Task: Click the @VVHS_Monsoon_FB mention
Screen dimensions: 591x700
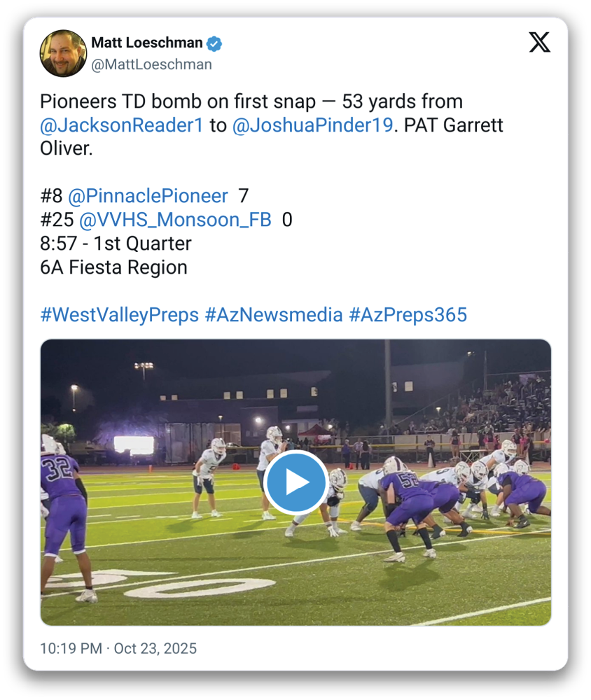Action: [175, 220]
